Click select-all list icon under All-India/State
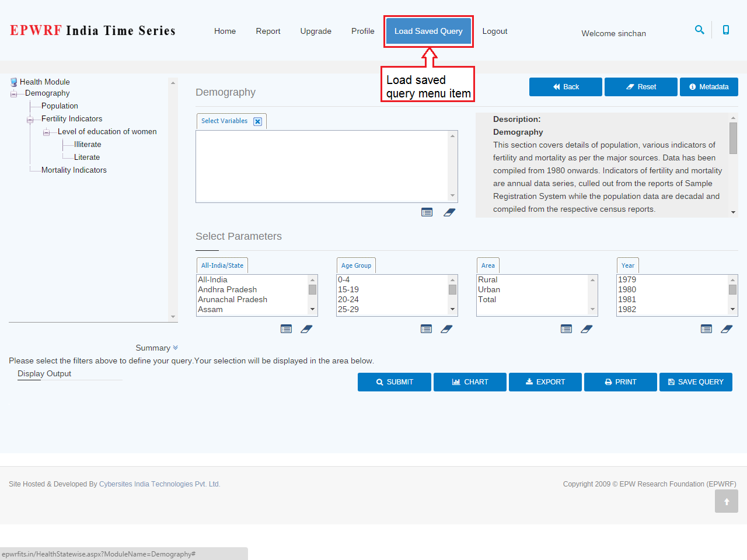Image resolution: width=747 pixels, height=560 pixels. pyautogui.click(x=286, y=329)
